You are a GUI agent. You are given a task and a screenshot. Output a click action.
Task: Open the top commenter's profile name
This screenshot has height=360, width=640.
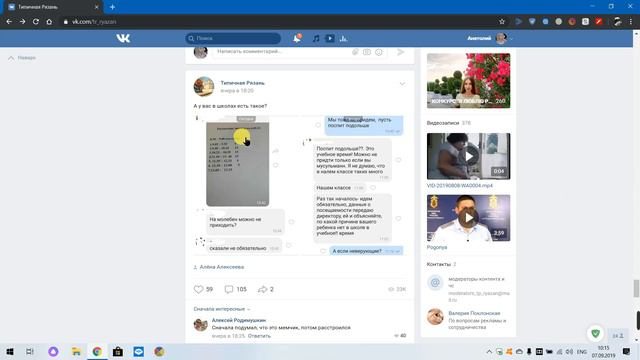239,320
